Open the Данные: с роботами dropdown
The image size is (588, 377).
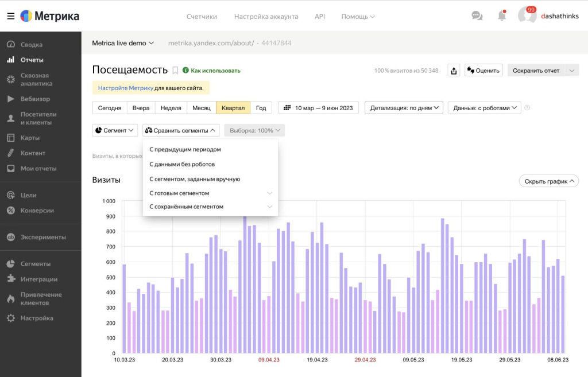[484, 108]
